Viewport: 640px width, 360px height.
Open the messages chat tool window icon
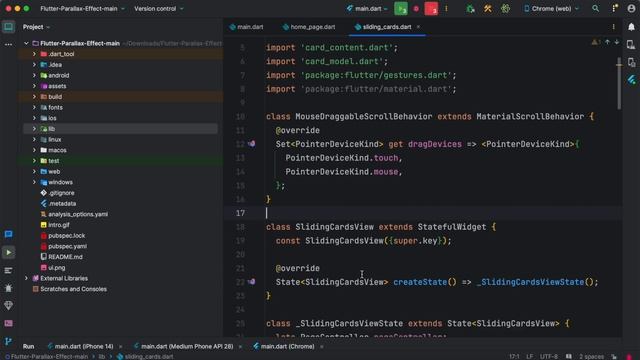click(8, 234)
